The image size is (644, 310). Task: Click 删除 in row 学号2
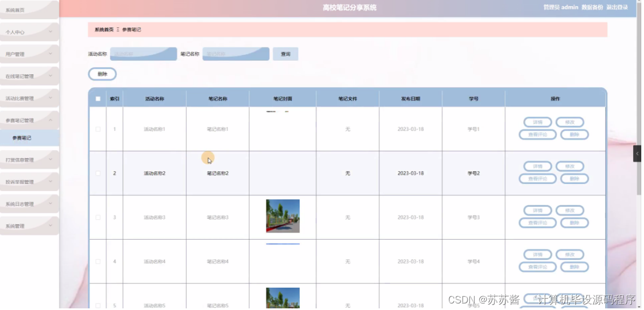click(x=574, y=178)
